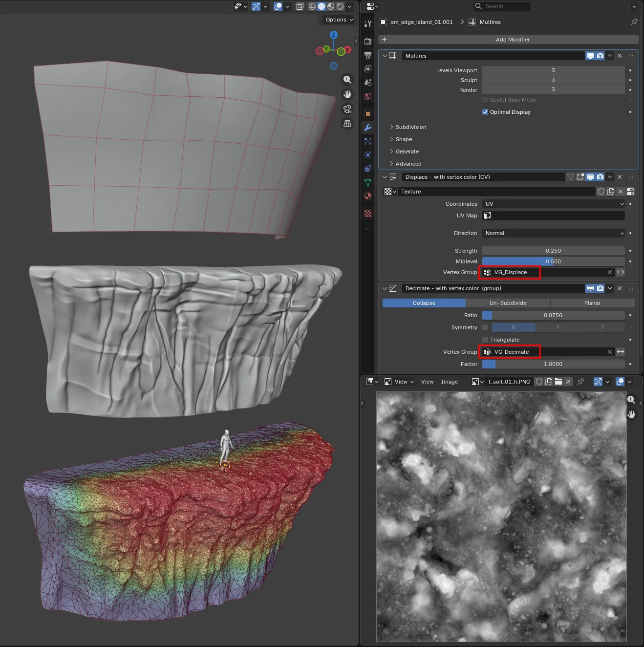Click the viewport pan hand icon
The image size is (644, 647).
tap(347, 94)
